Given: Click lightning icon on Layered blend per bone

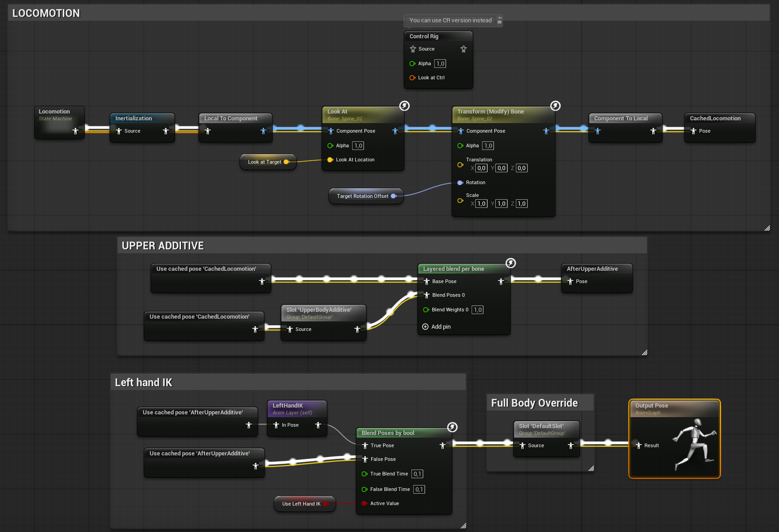Looking at the screenshot, I should 511,263.
